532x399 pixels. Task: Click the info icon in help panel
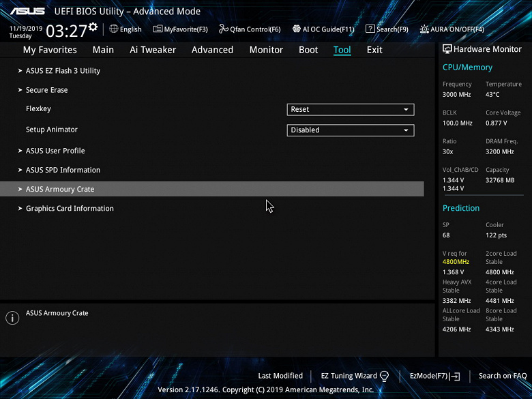12,318
